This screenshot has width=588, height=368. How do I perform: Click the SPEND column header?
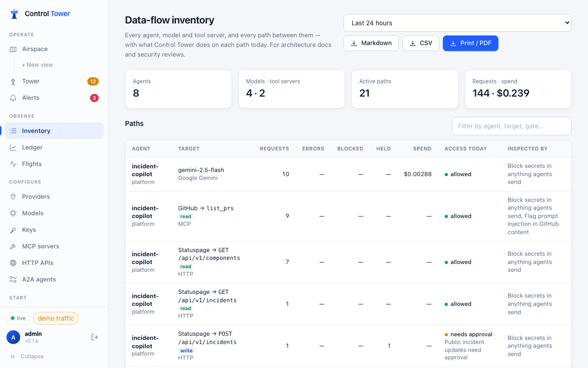pyautogui.click(x=422, y=149)
